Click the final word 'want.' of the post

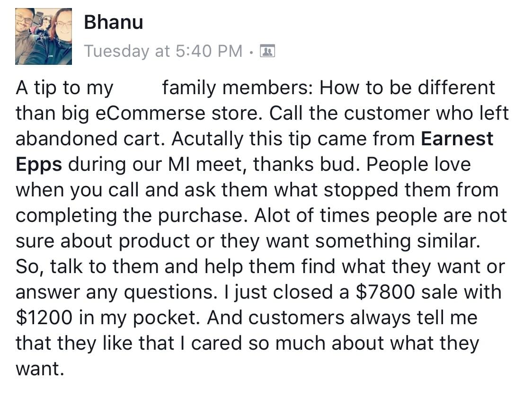(40, 369)
